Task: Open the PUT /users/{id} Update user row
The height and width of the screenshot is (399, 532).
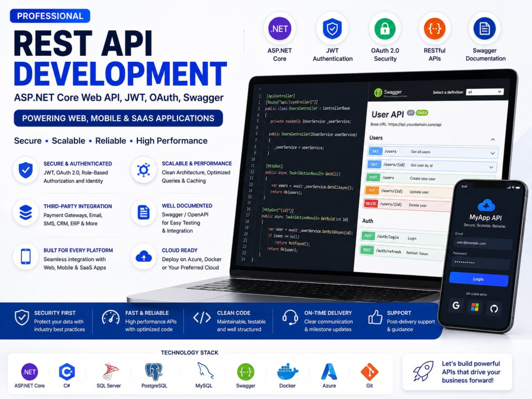Action: pos(409,191)
